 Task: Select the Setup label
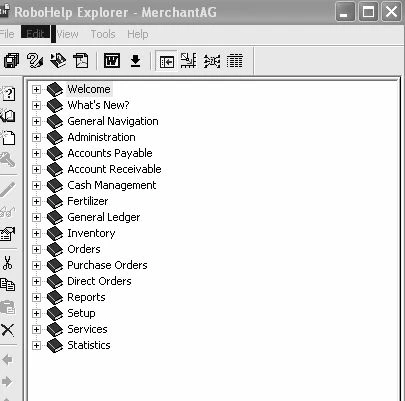(x=81, y=313)
